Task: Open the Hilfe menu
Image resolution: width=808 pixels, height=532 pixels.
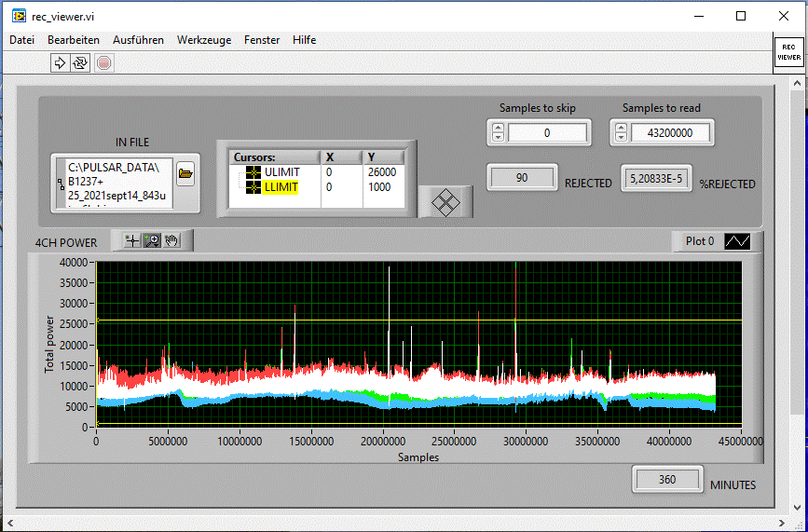Action: (305, 40)
